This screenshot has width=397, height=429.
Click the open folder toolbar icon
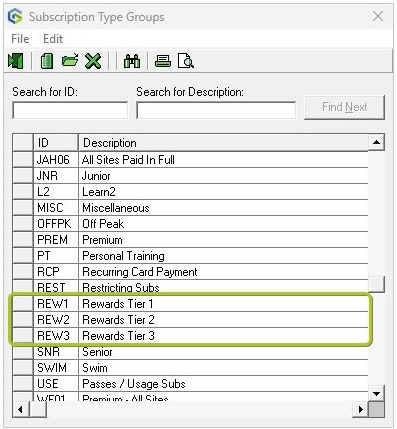coord(70,61)
